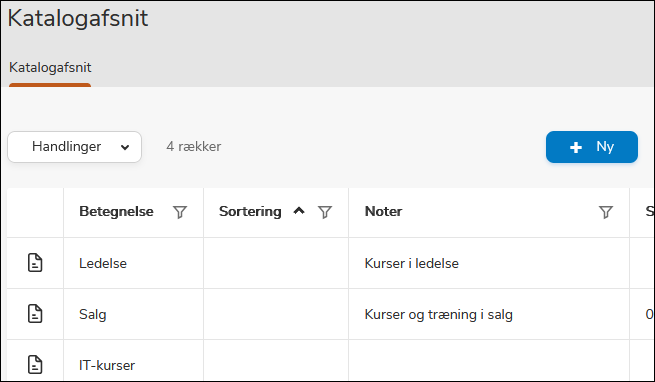Click the plus icon on Ny button
655x382 pixels.
[x=576, y=147]
